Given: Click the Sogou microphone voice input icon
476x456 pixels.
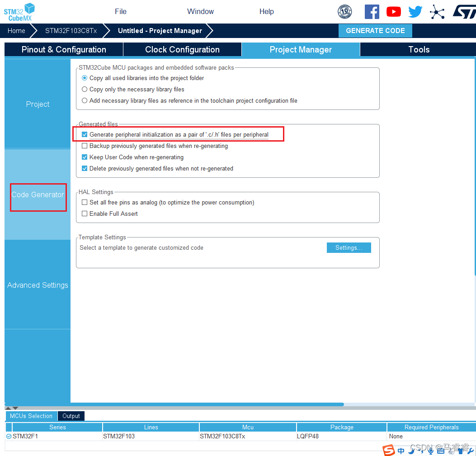Looking at the screenshot, I should (x=430, y=451).
